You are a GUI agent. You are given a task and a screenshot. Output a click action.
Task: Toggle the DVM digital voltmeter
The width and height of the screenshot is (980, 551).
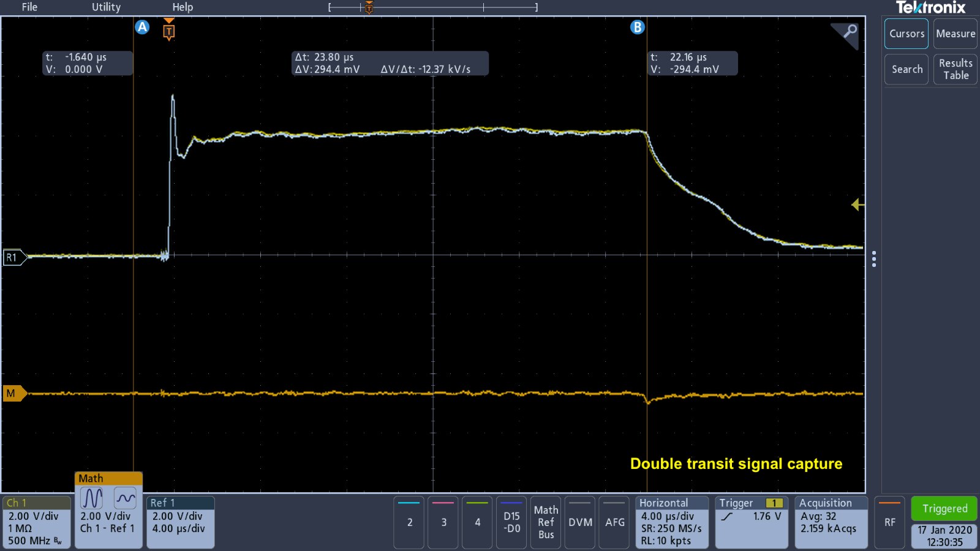pyautogui.click(x=580, y=522)
